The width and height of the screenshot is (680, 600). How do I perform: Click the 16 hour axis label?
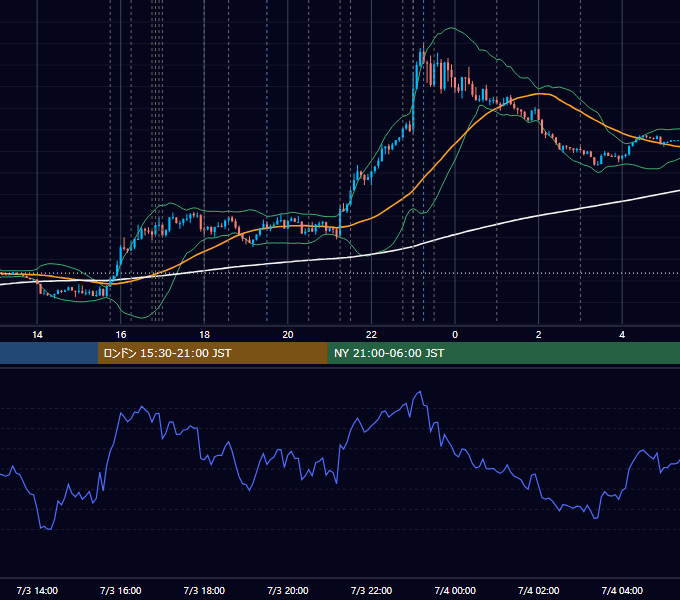(121, 335)
